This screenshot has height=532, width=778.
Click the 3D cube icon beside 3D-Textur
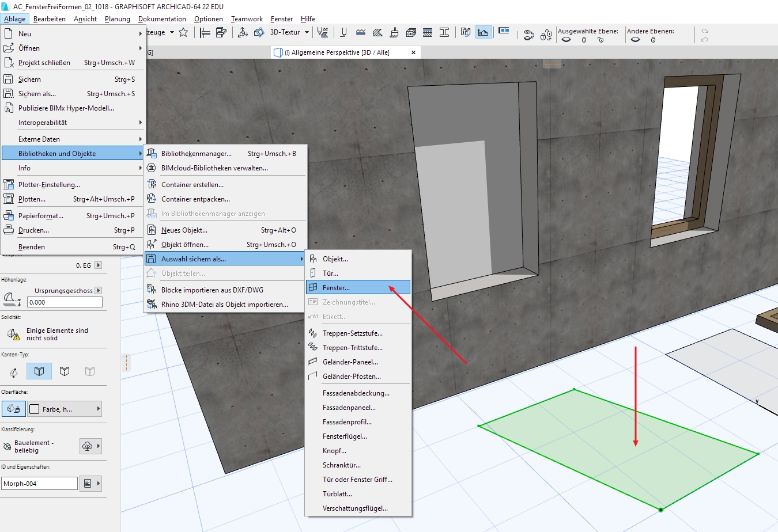point(259,32)
